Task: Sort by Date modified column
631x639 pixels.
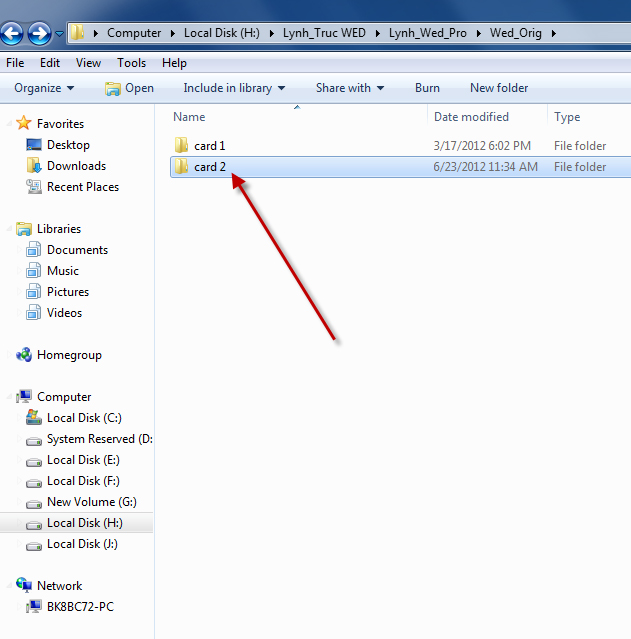Action: [x=471, y=117]
